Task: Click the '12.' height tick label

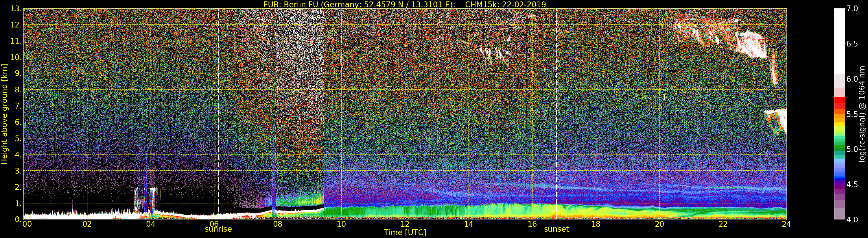Action: [16, 25]
